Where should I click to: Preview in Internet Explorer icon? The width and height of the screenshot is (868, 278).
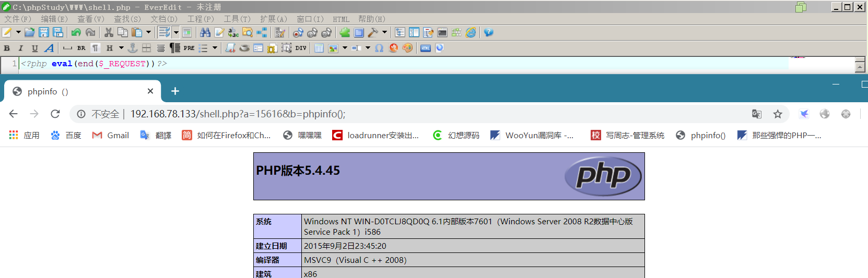471,32
